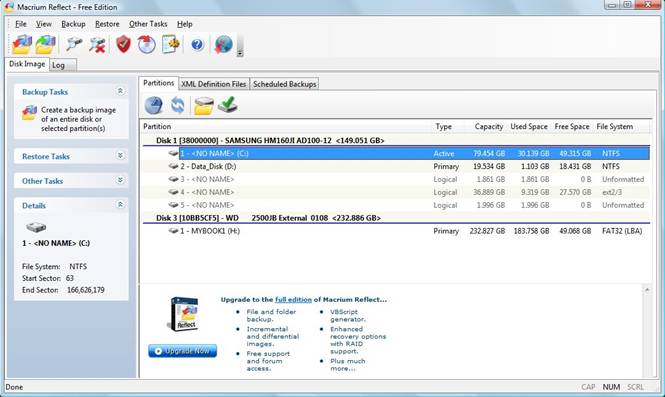The width and height of the screenshot is (665, 397).
Task: Select the MYBOOK1 (H:) partition row
Action: [x=396, y=231]
